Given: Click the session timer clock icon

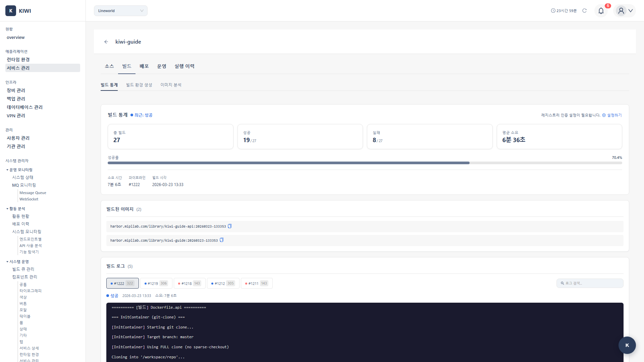Looking at the screenshot, I should [553, 11].
